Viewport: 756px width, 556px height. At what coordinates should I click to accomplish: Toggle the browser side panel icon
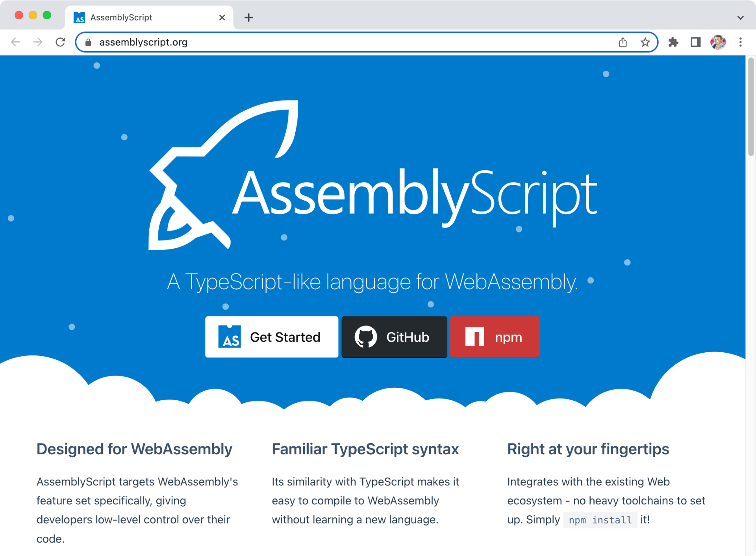click(695, 42)
